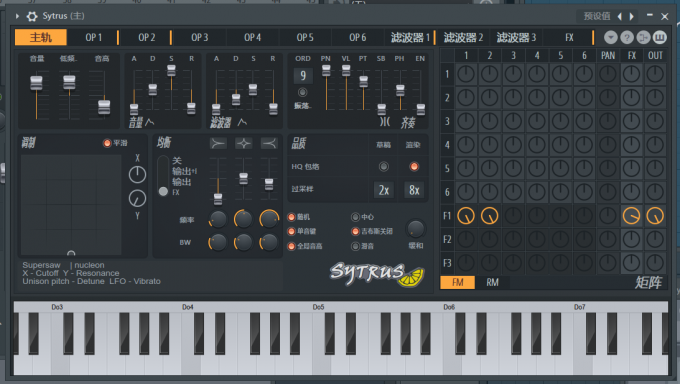Click matrix knob at F1 row FX column
The height and width of the screenshot is (384, 680).
point(631,216)
